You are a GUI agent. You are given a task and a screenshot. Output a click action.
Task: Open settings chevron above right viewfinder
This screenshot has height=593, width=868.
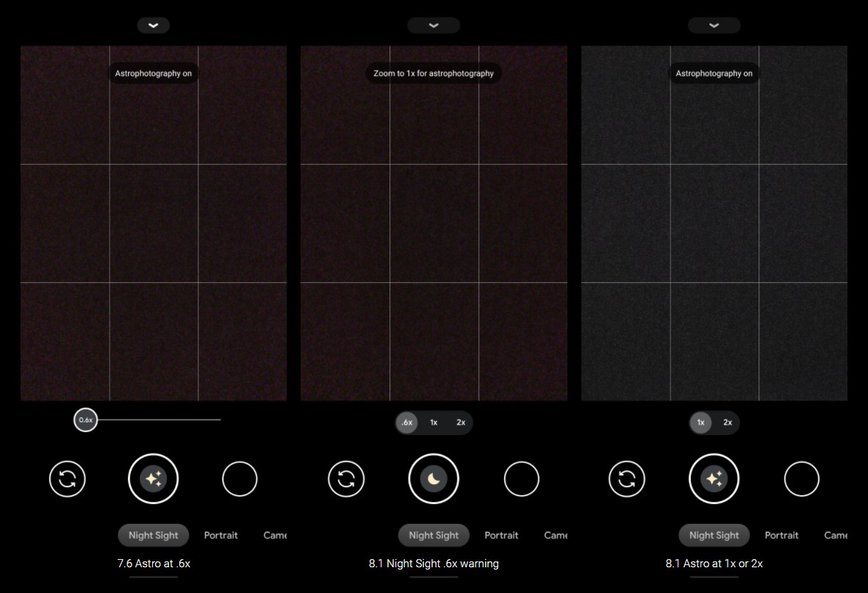pyautogui.click(x=714, y=25)
